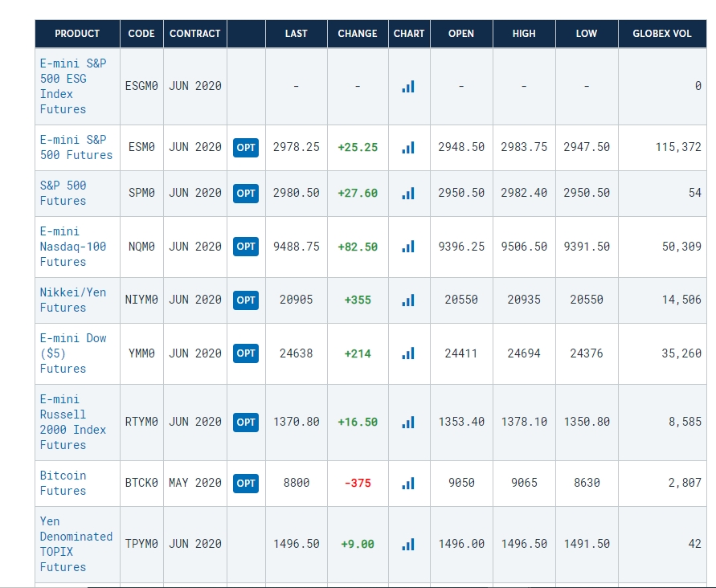Click the contract month MAY 2020
This screenshot has height=588, width=716.
(195, 483)
